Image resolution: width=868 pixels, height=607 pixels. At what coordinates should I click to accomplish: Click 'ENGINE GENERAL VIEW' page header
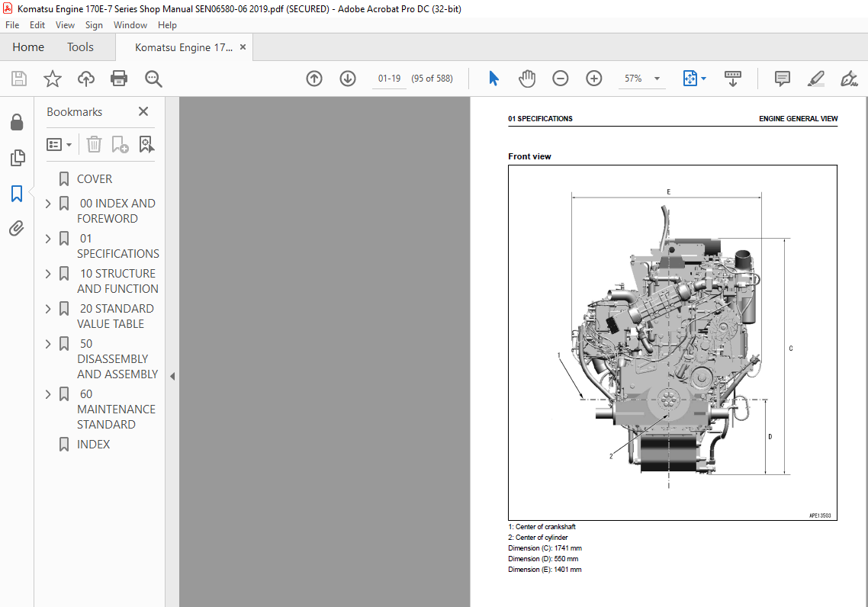click(x=799, y=119)
